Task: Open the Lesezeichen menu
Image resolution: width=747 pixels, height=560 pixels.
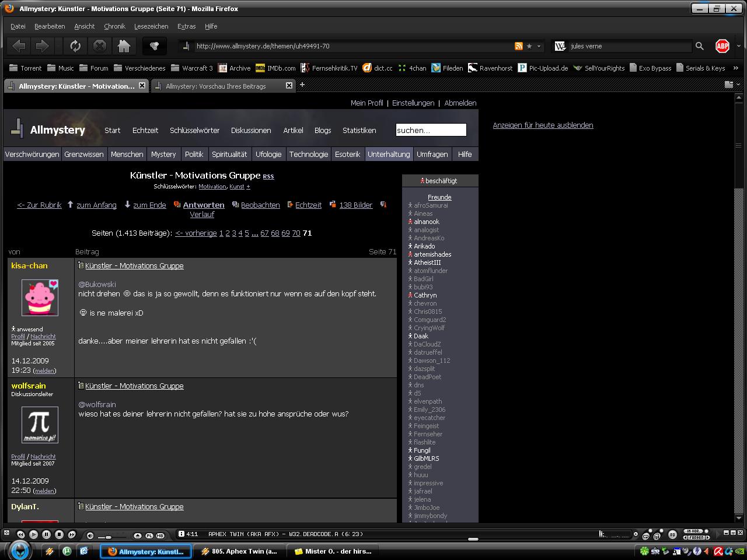Action: point(151,26)
